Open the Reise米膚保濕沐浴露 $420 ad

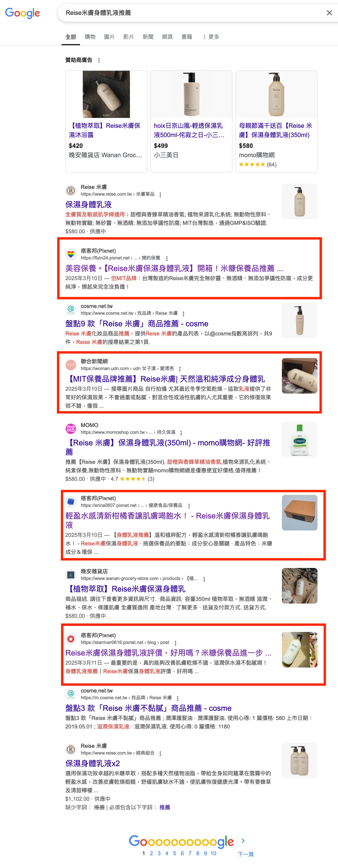click(106, 121)
